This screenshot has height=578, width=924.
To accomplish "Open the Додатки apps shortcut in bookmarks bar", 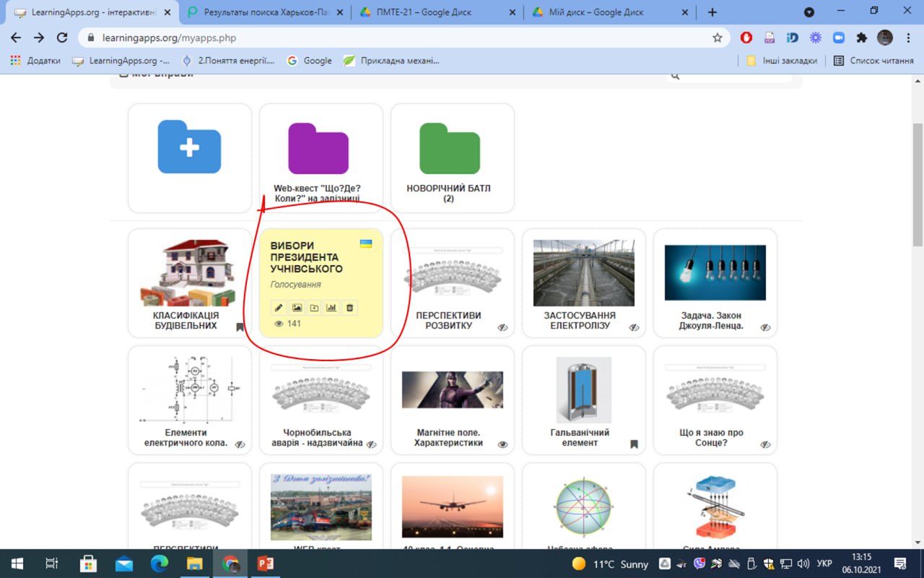I will tap(35, 61).
